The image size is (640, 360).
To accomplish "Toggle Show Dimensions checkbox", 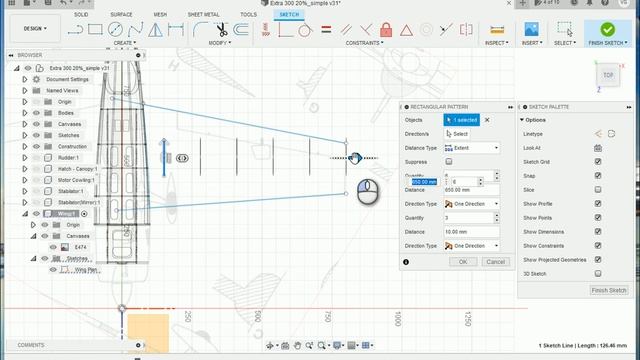I will coord(598,231).
